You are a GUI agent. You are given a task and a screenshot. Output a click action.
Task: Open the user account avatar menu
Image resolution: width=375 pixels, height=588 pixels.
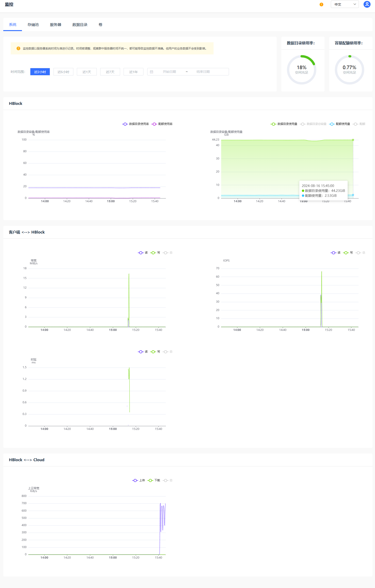367,4
